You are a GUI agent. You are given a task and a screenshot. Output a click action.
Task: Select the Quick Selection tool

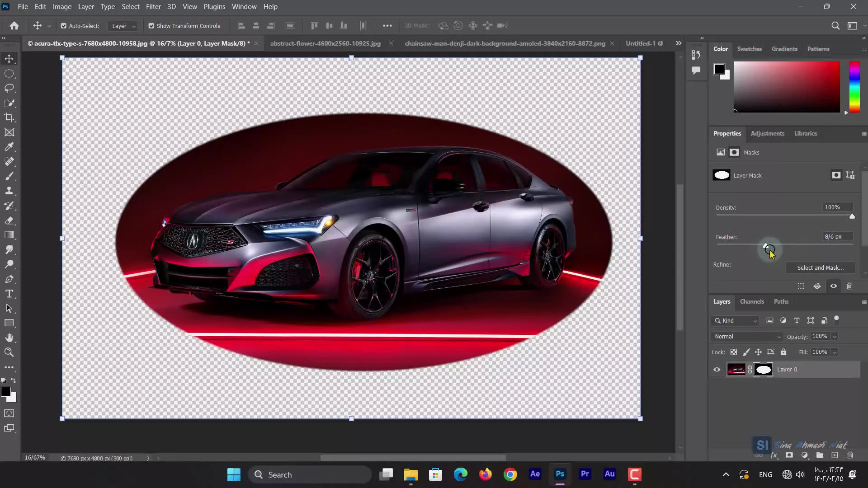click(x=9, y=103)
